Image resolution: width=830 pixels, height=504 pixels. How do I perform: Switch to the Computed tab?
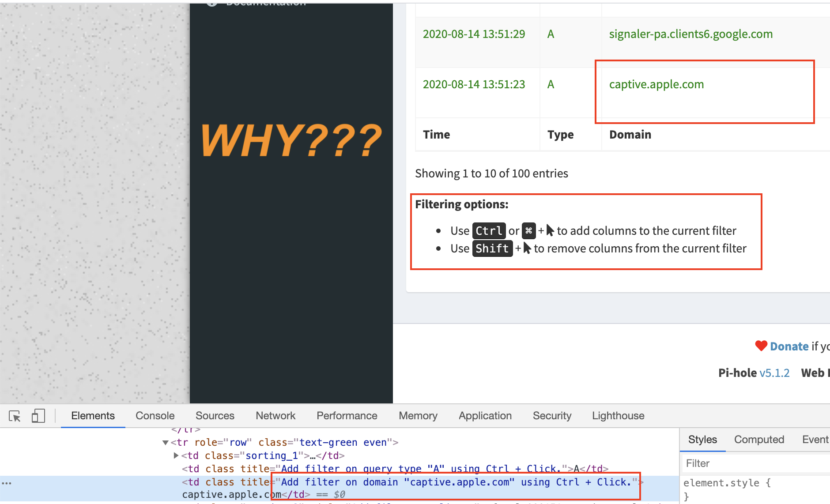tap(759, 440)
